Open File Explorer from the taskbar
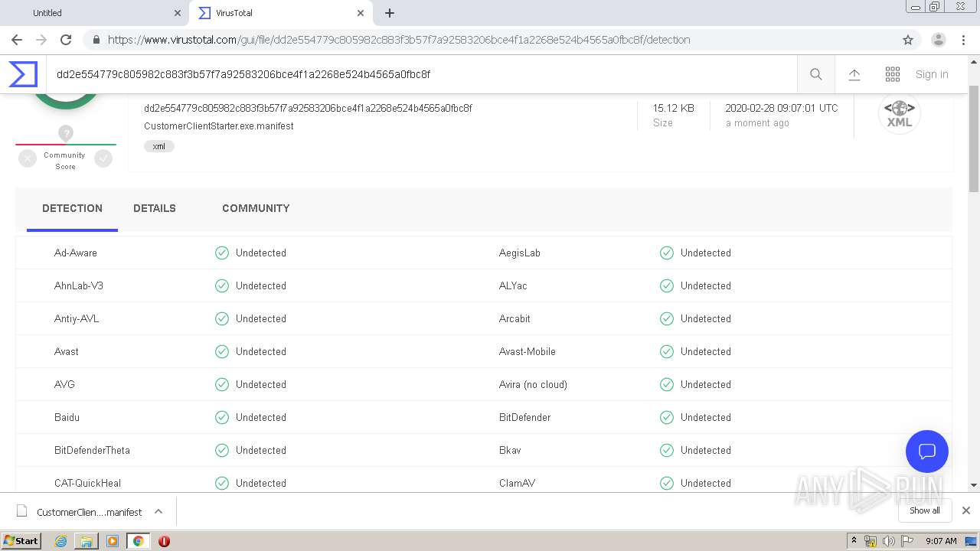Screen dimensions: 980x551 click(x=87, y=541)
